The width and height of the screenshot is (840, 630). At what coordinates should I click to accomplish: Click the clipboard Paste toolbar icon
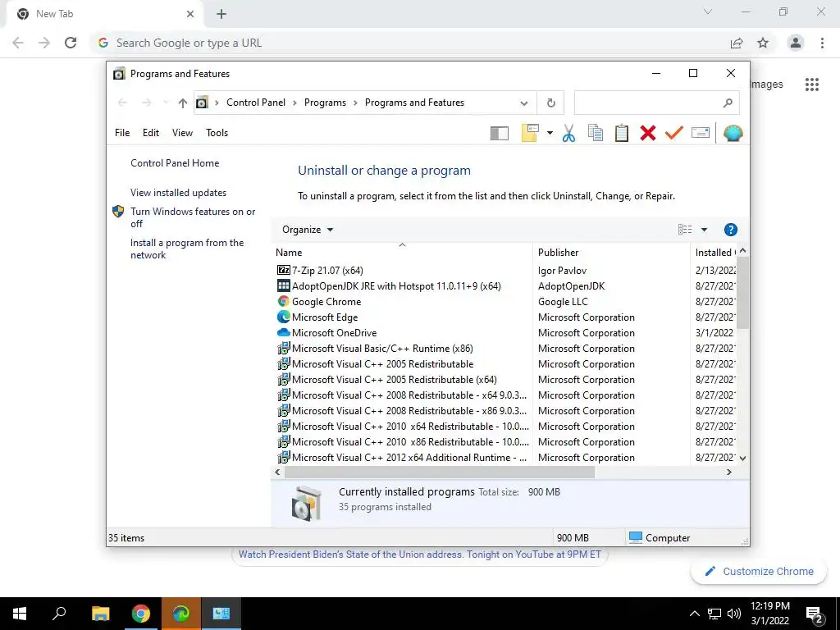[622, 133]
